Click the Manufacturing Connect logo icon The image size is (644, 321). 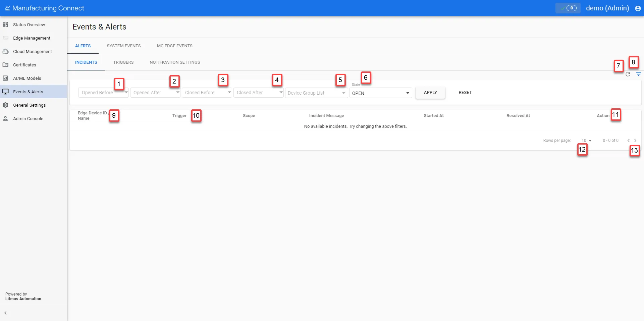coord(7,8)
